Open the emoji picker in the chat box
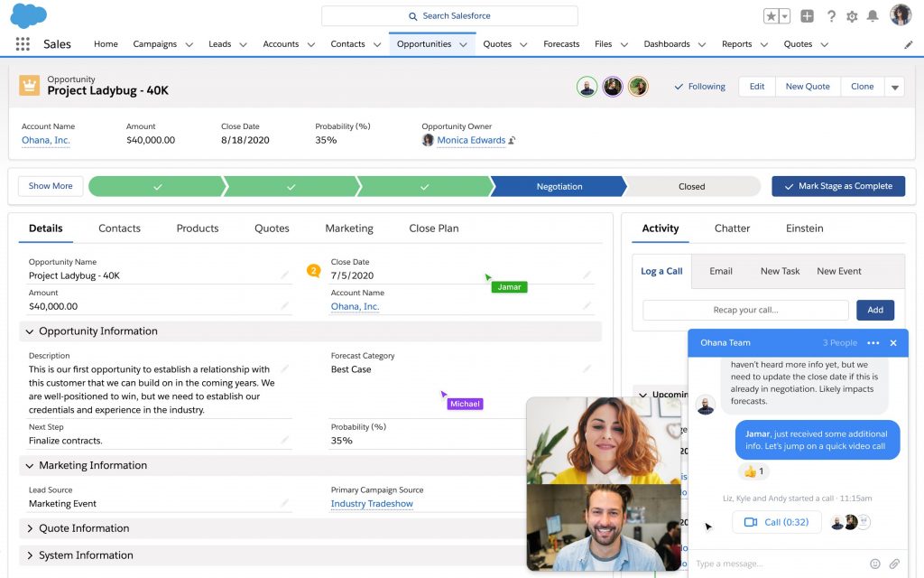This screenshot has width=924, height=578. click(x=874, y=563)
